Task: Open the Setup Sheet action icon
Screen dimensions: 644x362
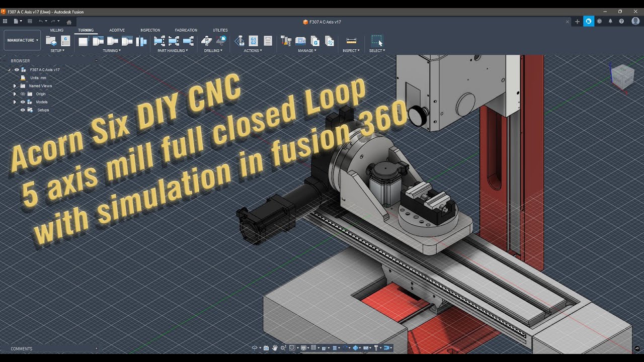Action: click(x=268, y=41)
